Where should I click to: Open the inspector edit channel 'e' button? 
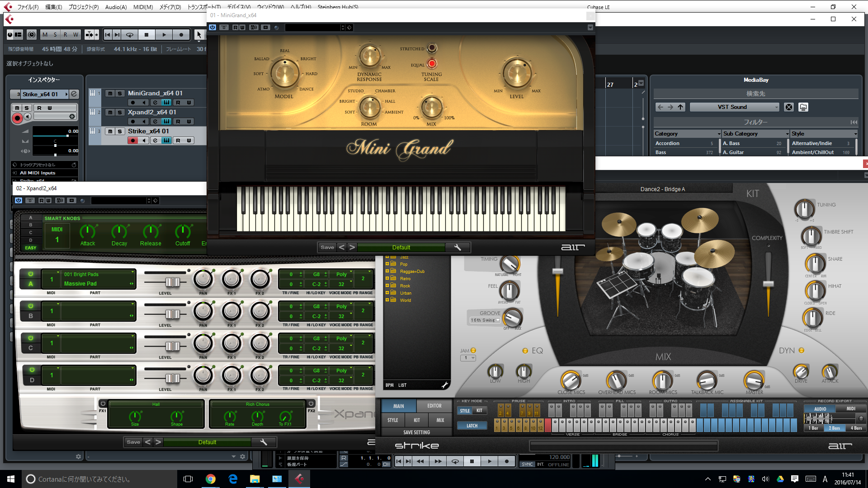point(74,94)
